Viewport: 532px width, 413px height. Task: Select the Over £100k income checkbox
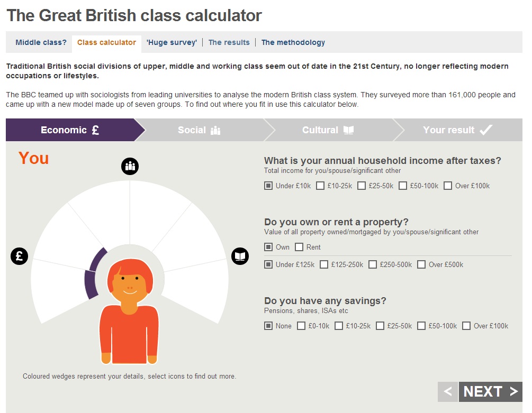point(447,186)
